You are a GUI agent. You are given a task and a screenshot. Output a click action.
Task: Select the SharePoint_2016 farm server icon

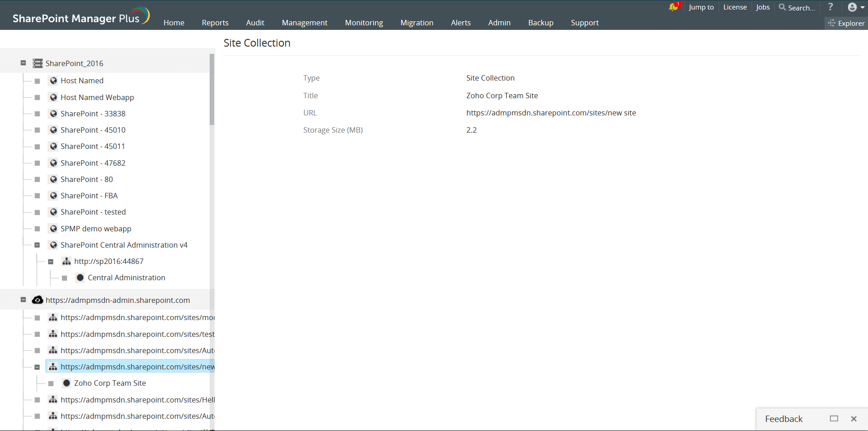[38, 63]
